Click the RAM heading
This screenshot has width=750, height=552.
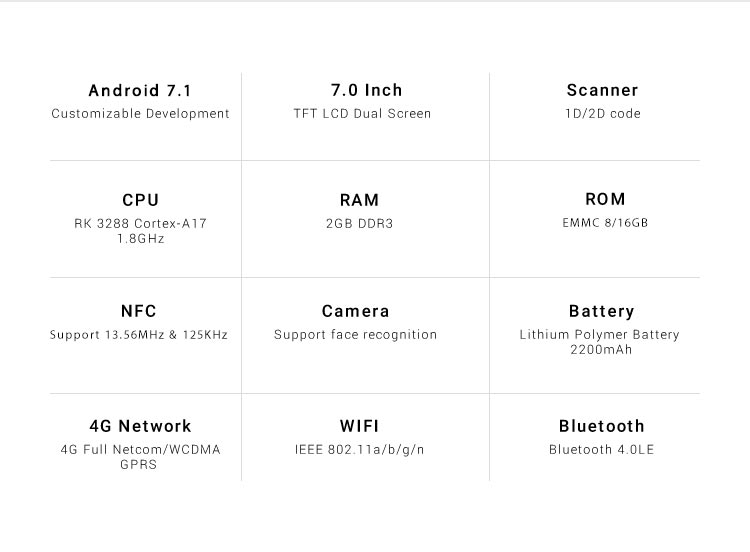tap(359, 200)
